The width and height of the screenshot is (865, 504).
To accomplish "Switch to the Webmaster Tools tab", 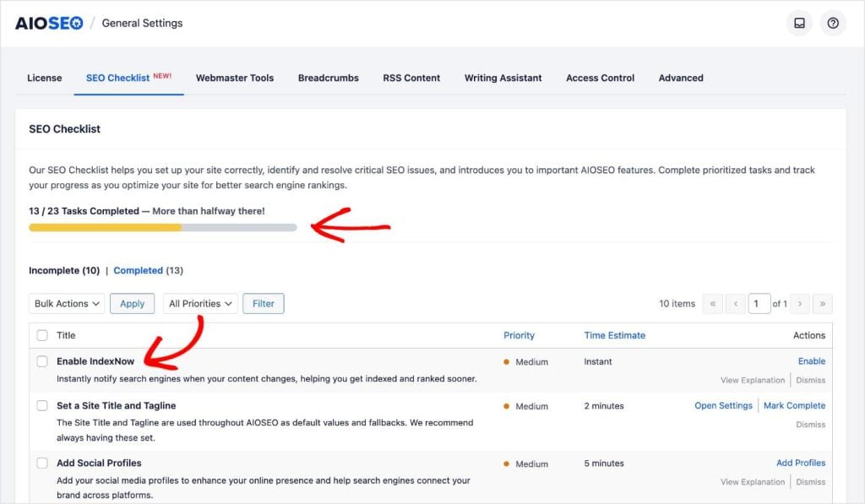I will 233,78.
